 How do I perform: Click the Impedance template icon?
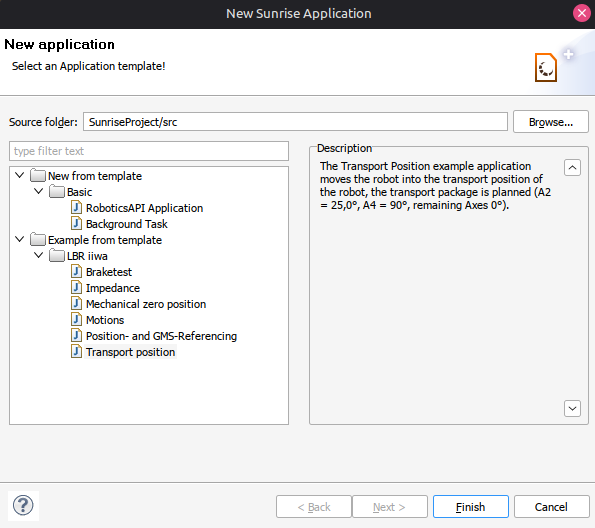click(x=76, y=288)
